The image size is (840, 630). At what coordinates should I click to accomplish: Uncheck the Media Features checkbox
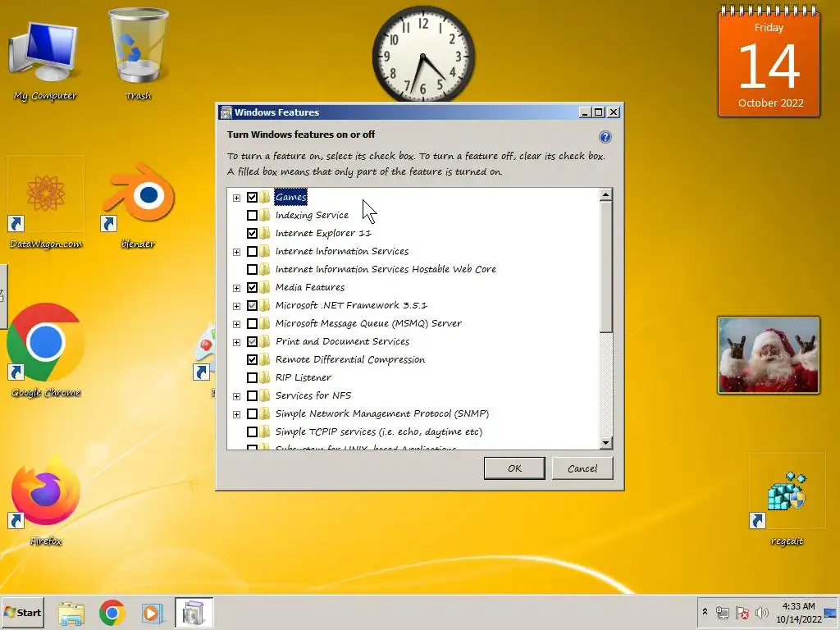tap(252, 287)
